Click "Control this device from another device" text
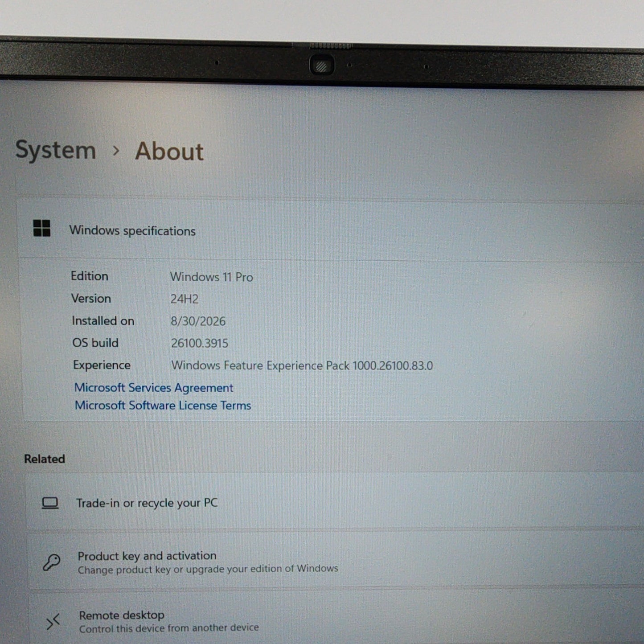 pos(169,628)
